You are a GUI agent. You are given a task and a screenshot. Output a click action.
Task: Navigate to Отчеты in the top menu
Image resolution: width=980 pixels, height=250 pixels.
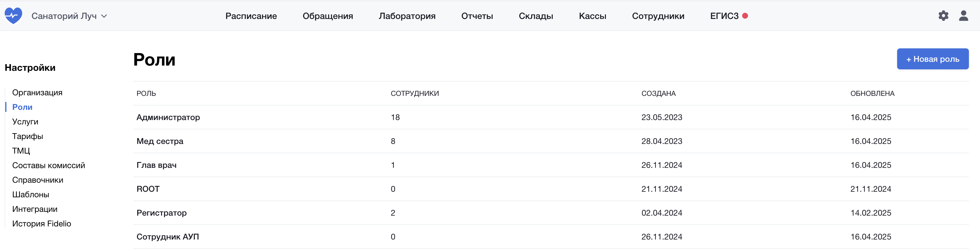point(477,16)
